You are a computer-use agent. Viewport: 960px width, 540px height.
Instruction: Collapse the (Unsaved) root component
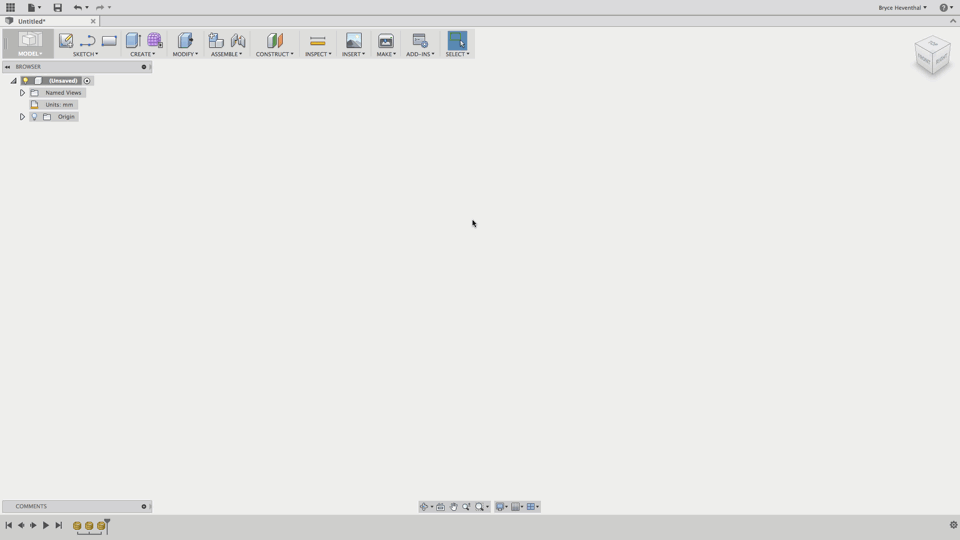coord(13,81)
